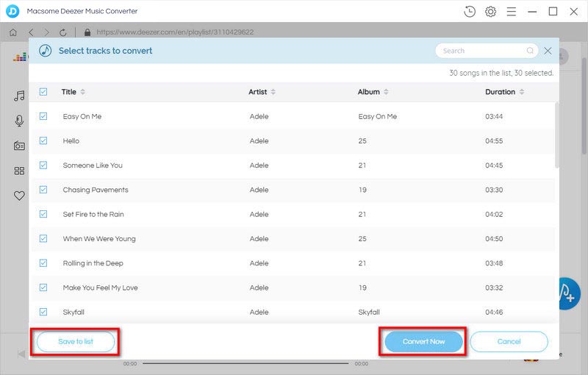This screenshot has height=375, width=588.
Task: Navigate back in the browser bar
Action: 31,32
